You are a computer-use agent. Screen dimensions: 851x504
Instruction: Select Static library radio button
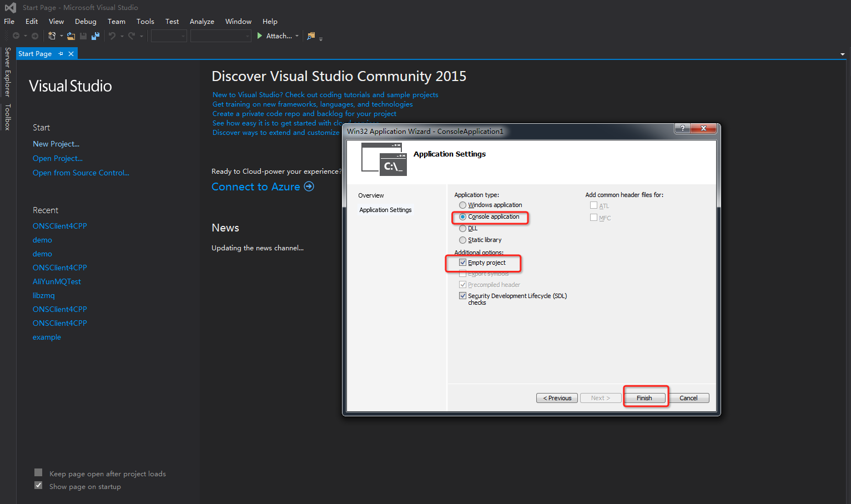click(462, 240)
